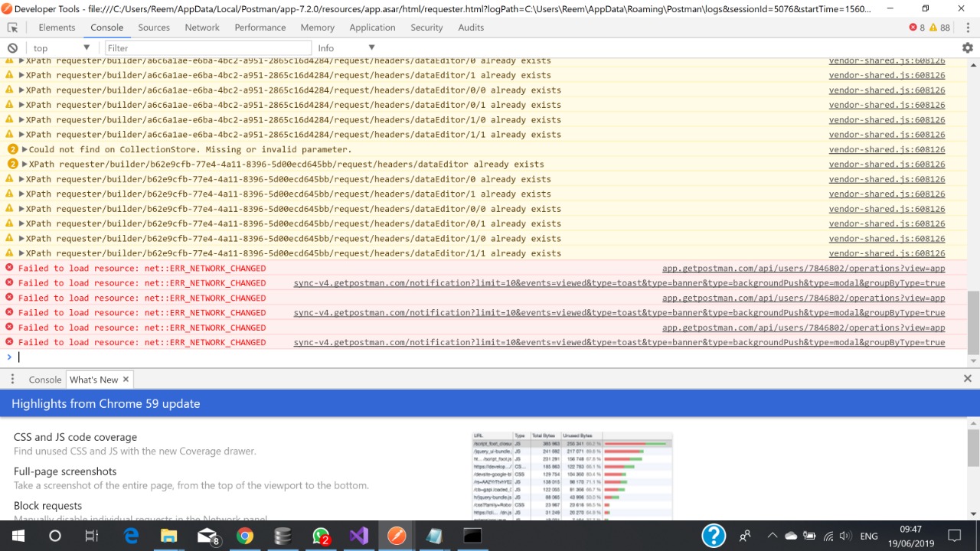Activate the inspect element picker icon
Screen dimensions: 980x551
point(12,28)
